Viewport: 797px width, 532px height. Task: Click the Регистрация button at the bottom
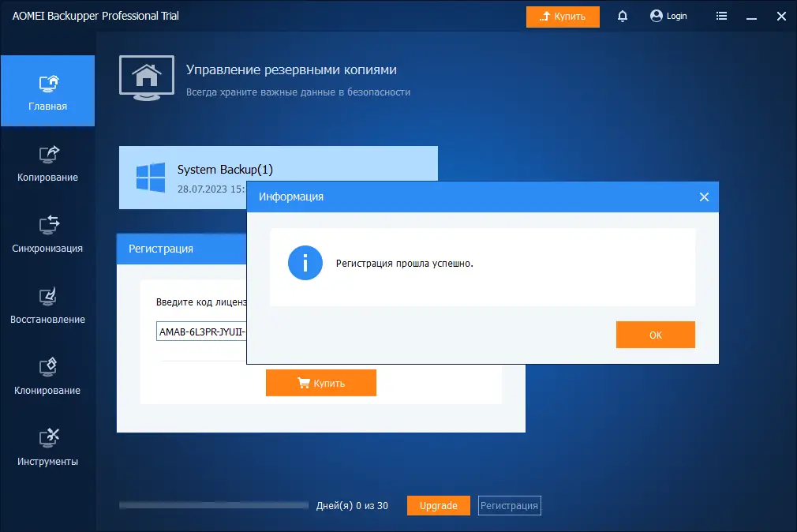click(509, 505)
